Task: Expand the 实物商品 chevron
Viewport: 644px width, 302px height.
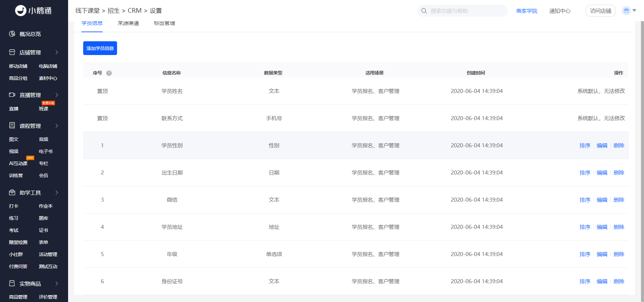Action: pyautogui.click(x=57, y=284)
